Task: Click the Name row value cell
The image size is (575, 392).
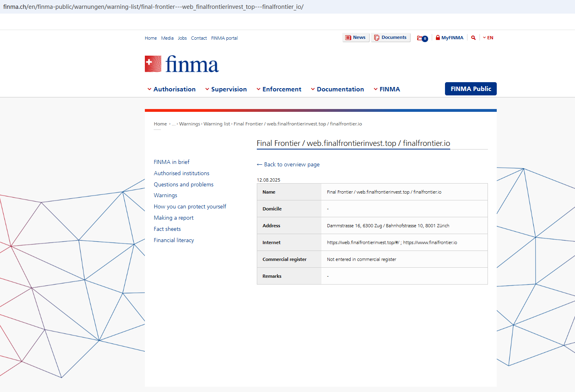Action: click(404, 192)
